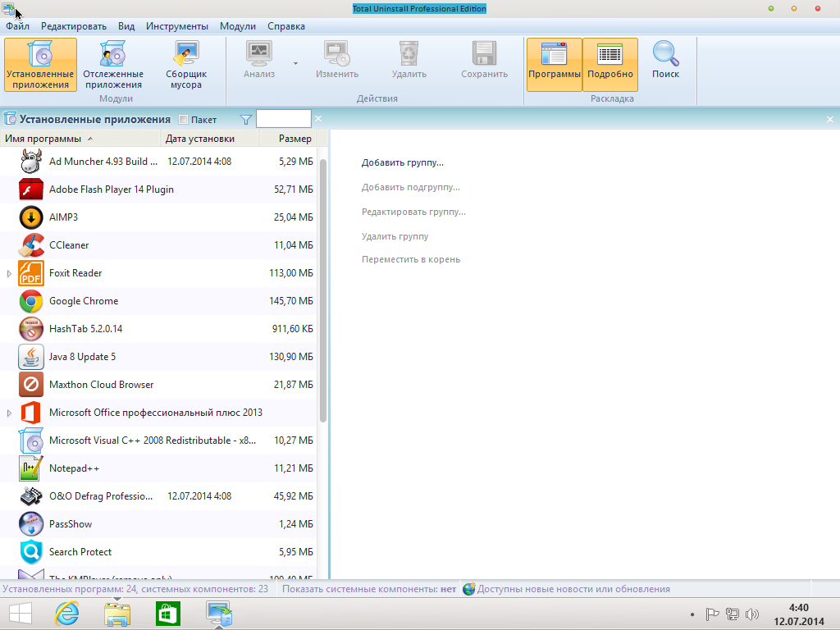The image size is (840, 630).
Task: Open the Installed Applications module icon
Action: (40, 56)
